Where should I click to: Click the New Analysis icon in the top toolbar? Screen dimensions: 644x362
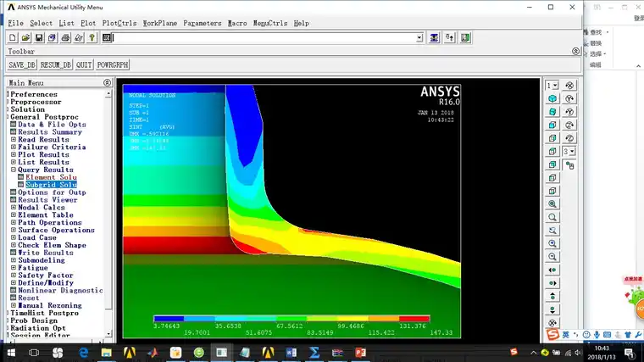pos(13,38)
